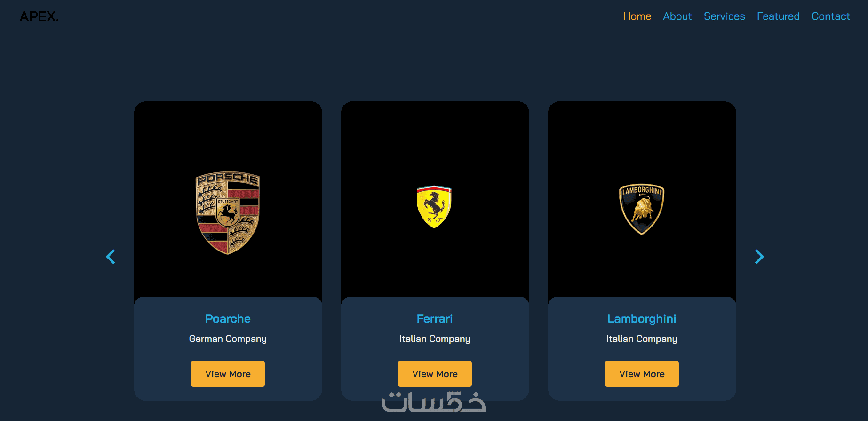
Task: Click Italian Company text under Lamborghini
Action: pyautogui.click(x=642, y=339)
